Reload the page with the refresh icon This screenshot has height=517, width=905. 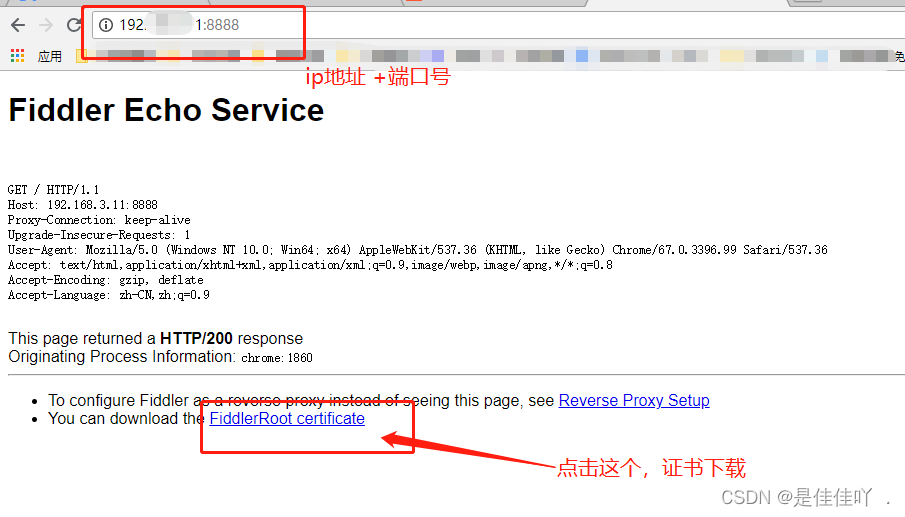(74, 25)
